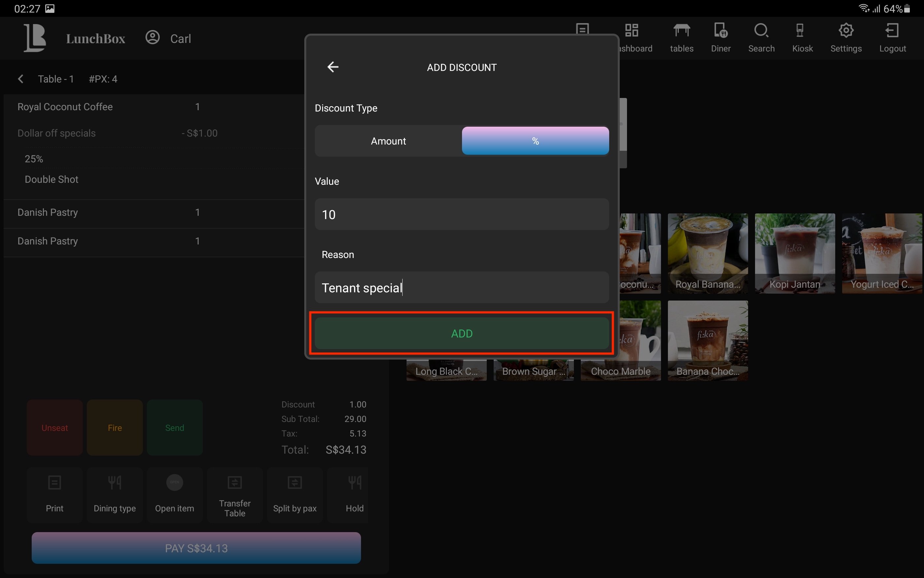This screenshot has width=924, height=578.
Task: Click the Reason text field
Action: pos(461,288)
